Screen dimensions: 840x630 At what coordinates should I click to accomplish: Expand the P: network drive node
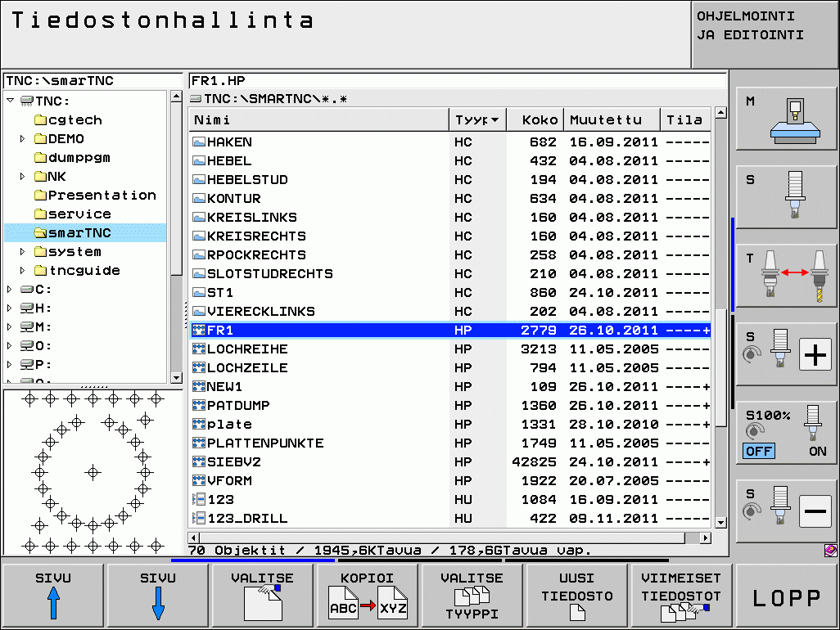[10, 365]
